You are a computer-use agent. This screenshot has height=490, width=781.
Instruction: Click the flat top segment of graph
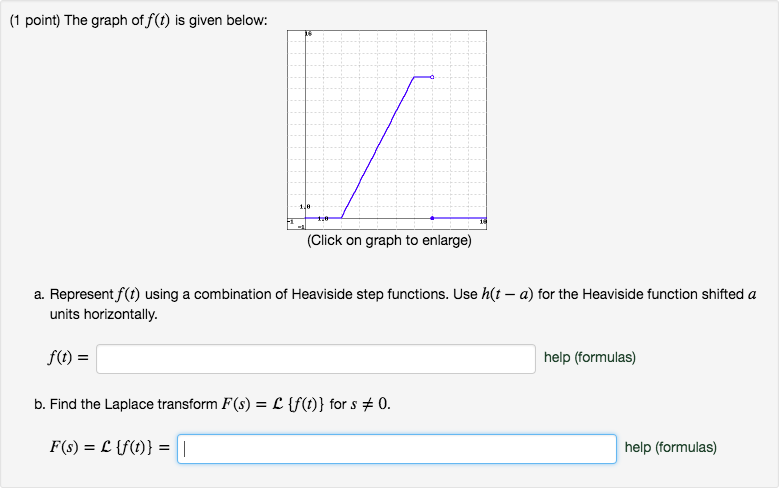[422, 77]
